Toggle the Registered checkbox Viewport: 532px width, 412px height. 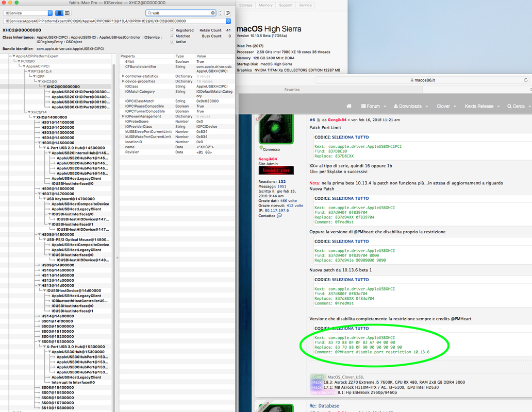[x=172, y=30]
